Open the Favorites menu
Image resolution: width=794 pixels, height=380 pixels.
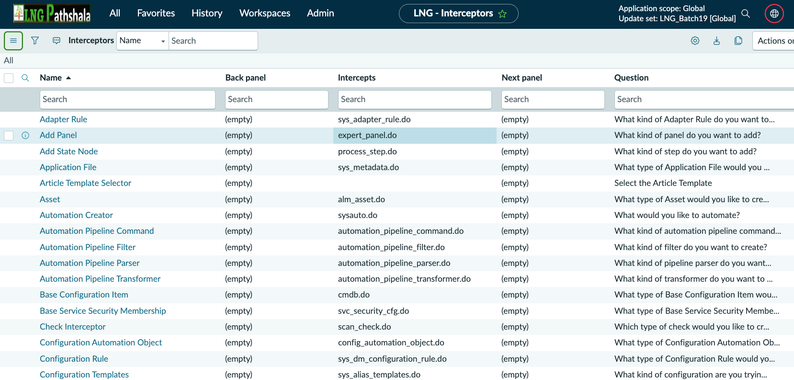[156, 13]
